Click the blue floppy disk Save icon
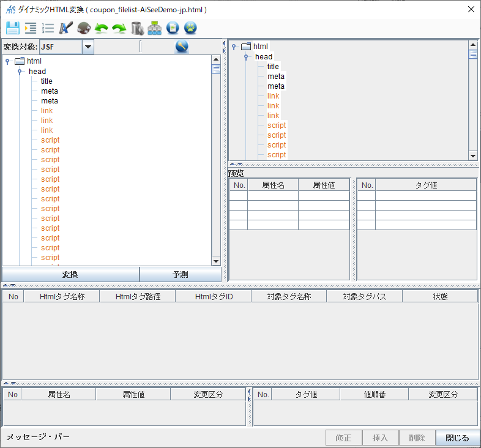The image size is (481, 448). (13, 28)
